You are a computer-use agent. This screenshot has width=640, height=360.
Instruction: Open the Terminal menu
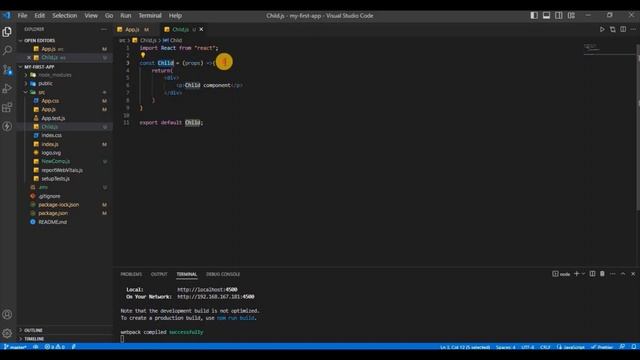[x=150, y=16]
